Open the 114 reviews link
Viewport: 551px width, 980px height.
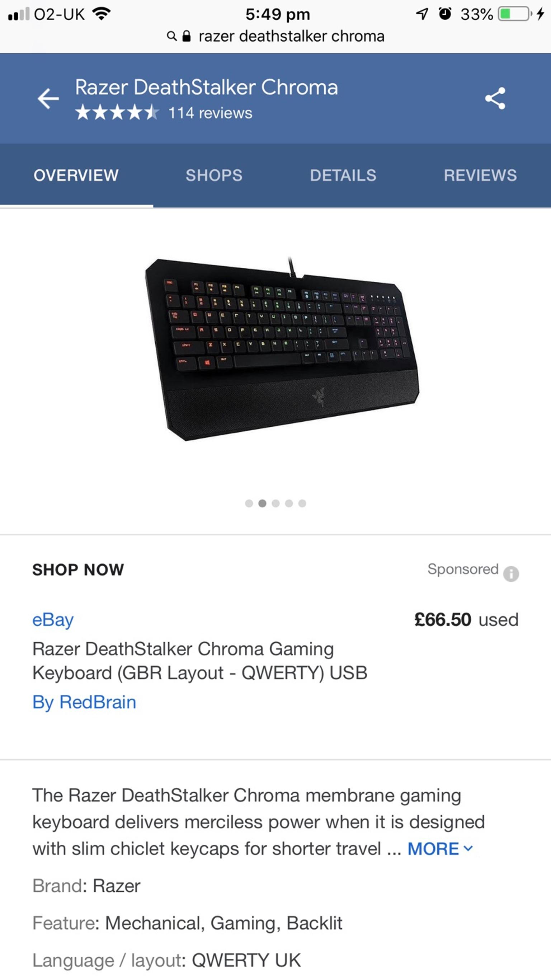[x=210, y=113]
